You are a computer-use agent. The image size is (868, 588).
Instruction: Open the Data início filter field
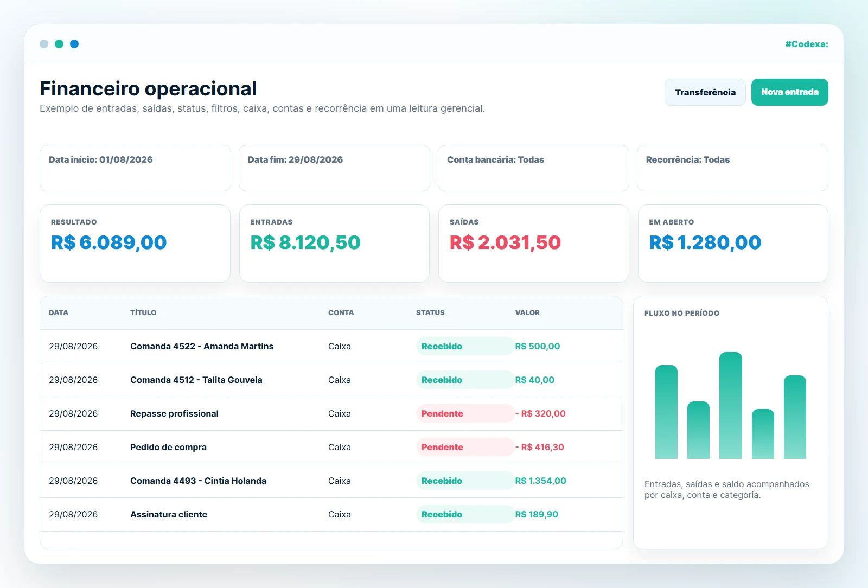pos(135,168)
